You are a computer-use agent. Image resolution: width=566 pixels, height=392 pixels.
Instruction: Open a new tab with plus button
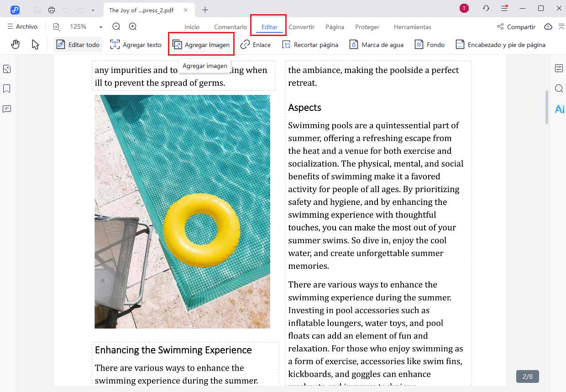[x=205, y=10]
